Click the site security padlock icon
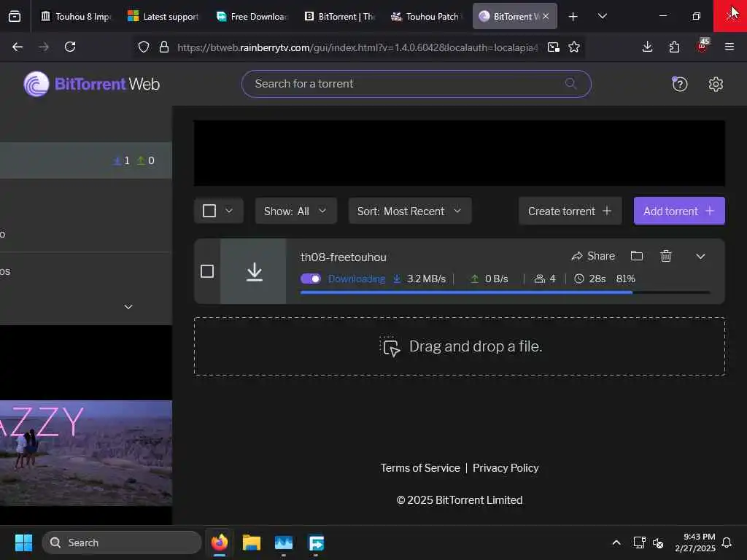Screen dimensions: 747x560 point(164,47)
